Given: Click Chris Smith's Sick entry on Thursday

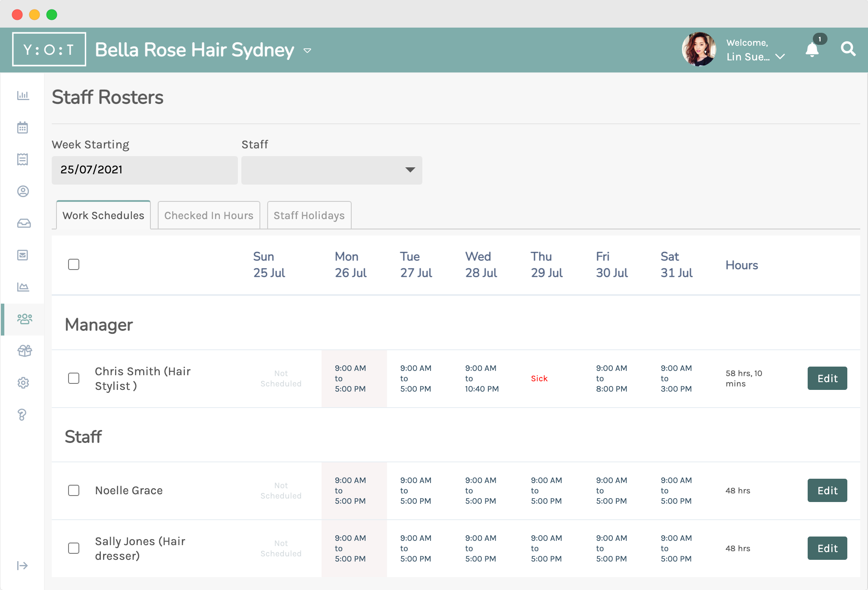Looking at the screenshot, I should coord(539,378).
